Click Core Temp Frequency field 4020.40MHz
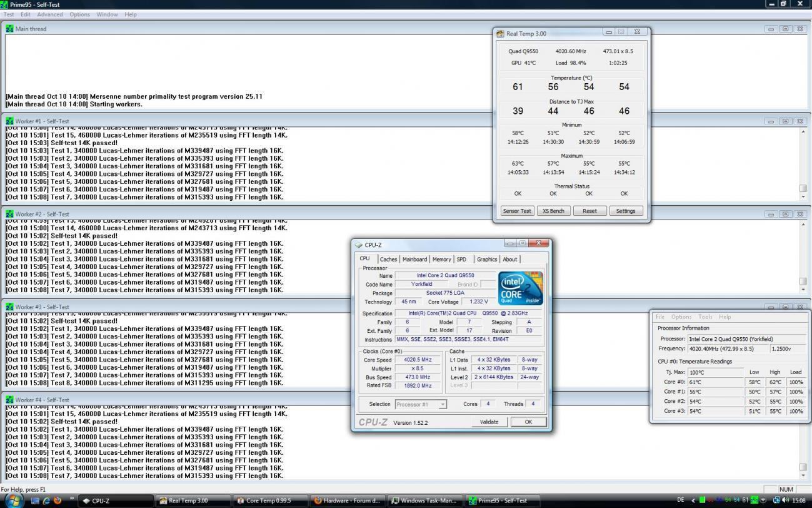Image resolution: width=812 pixels, height=508 pixels. pos(728,349)
